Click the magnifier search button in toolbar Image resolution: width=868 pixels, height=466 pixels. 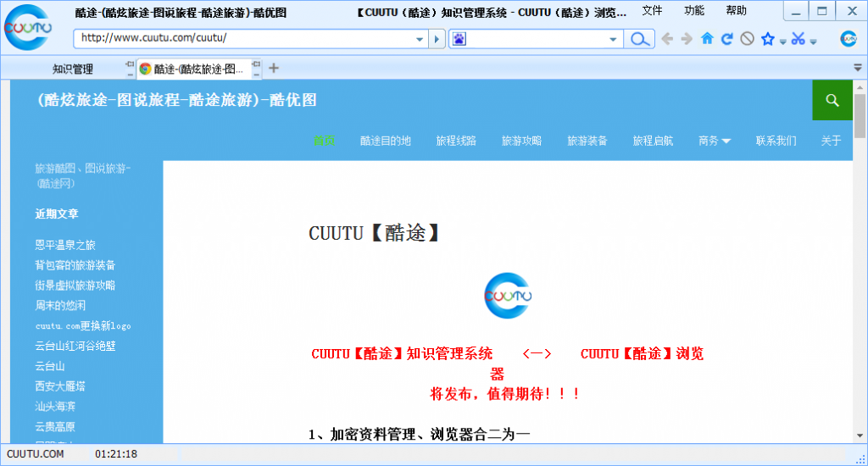click(x=639, y=39)
